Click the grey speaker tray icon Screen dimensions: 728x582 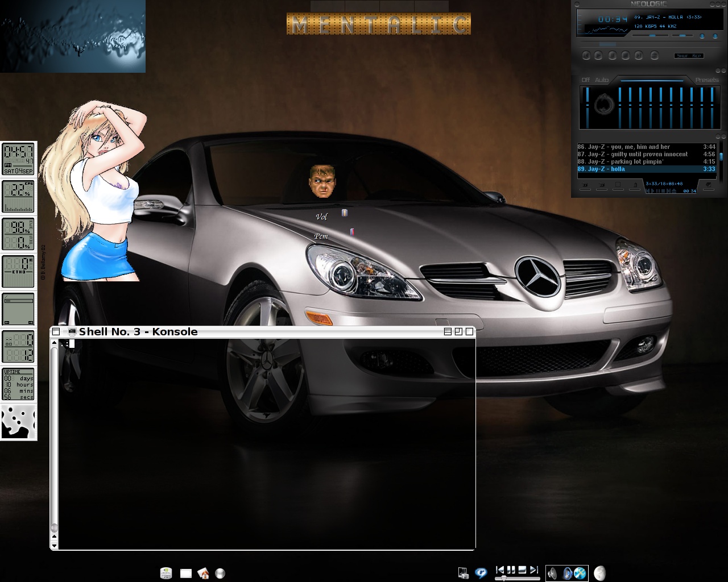pyautogui.click(x=552, y=573)
